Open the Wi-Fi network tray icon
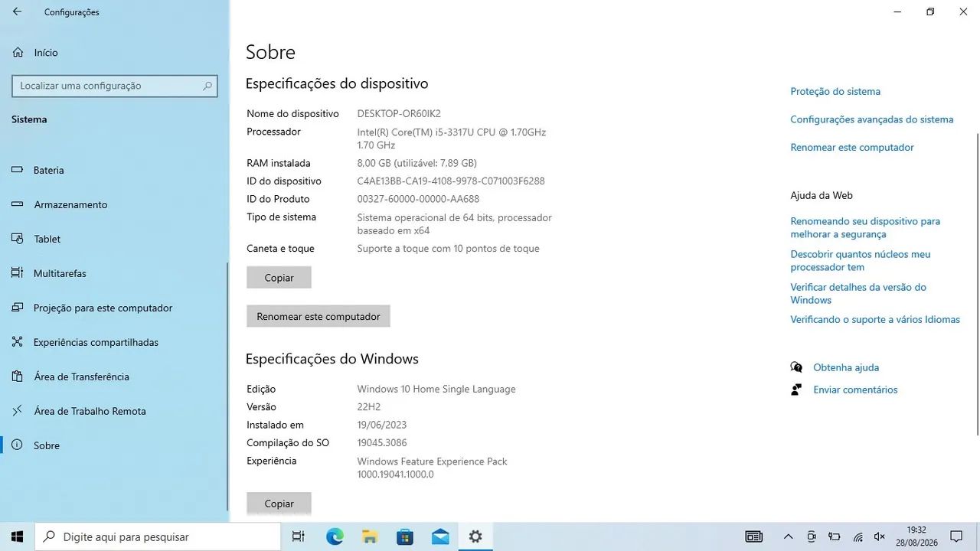The height and width of the screenshot is (551, 980). click(x=858, y=537)
